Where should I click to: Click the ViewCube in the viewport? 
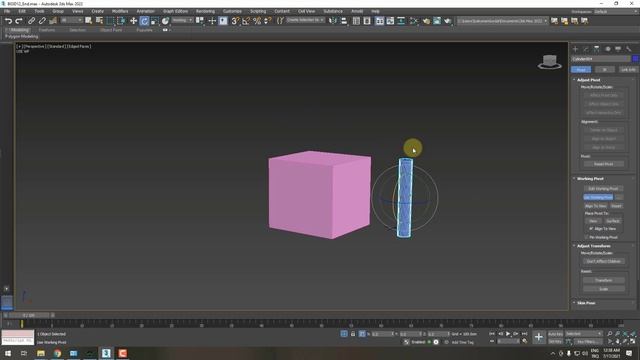point(549,62)
